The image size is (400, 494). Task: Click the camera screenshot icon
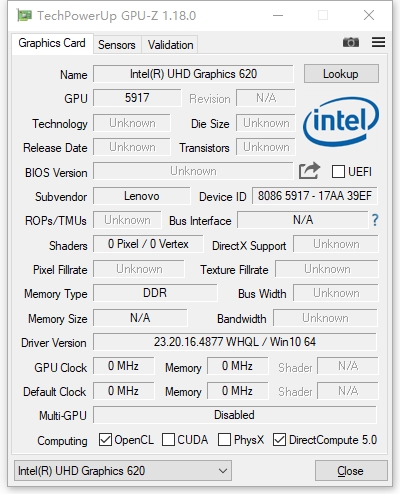click(x=351, y=42)
